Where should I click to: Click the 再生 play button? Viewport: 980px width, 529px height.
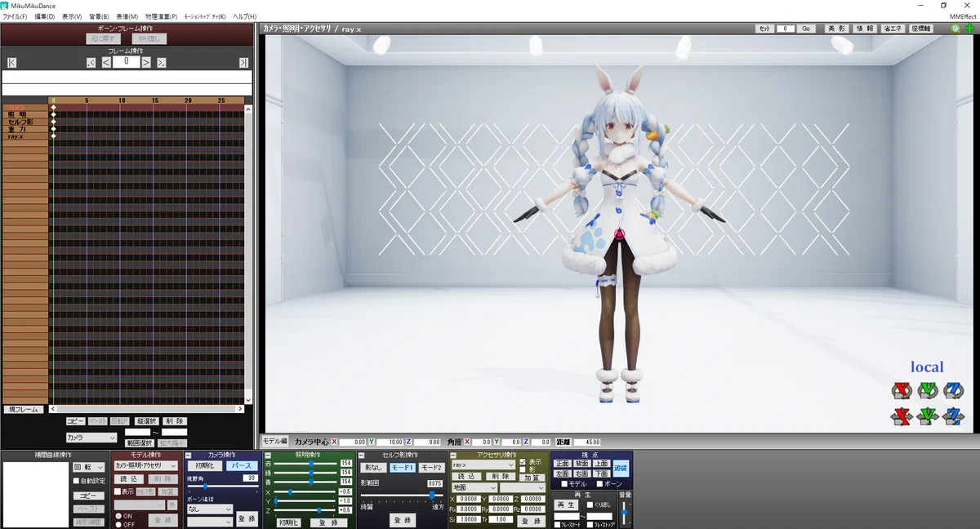[566, 505]
